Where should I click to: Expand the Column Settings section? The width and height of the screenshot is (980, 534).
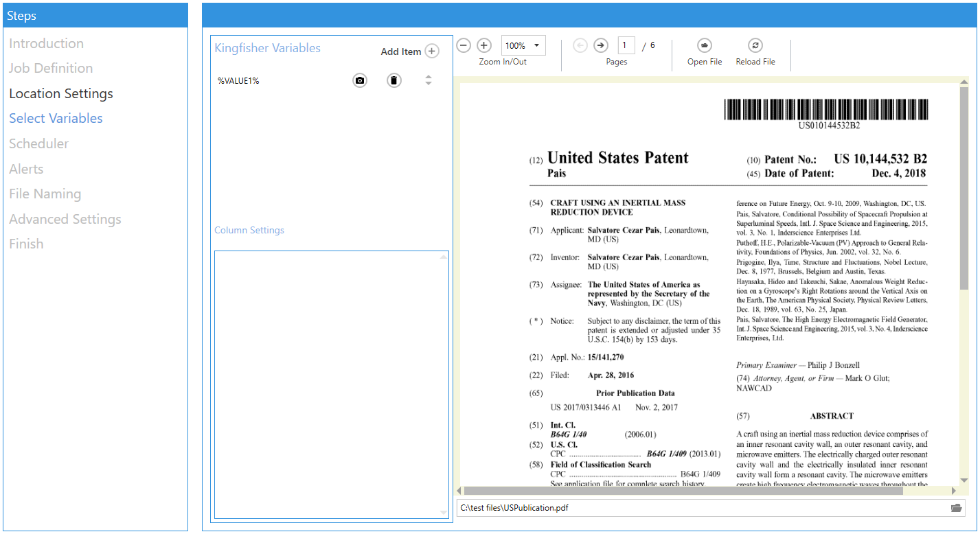point(249,230)
